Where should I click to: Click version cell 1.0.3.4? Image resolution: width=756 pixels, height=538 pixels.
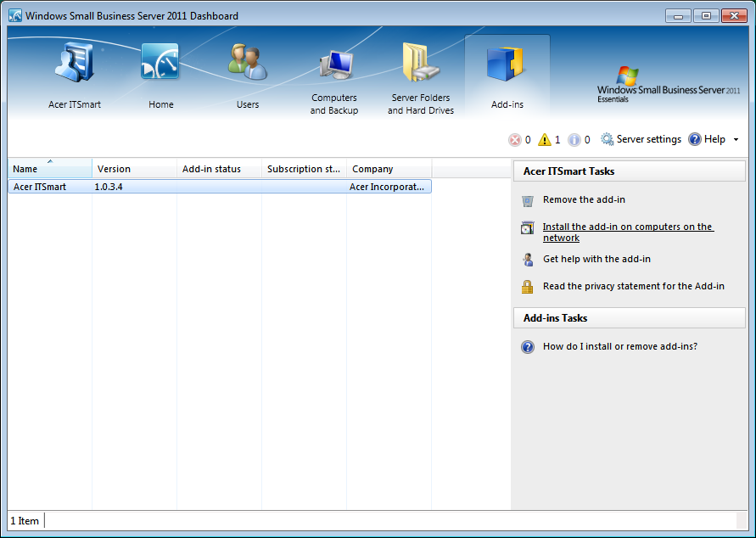[109, 187]
